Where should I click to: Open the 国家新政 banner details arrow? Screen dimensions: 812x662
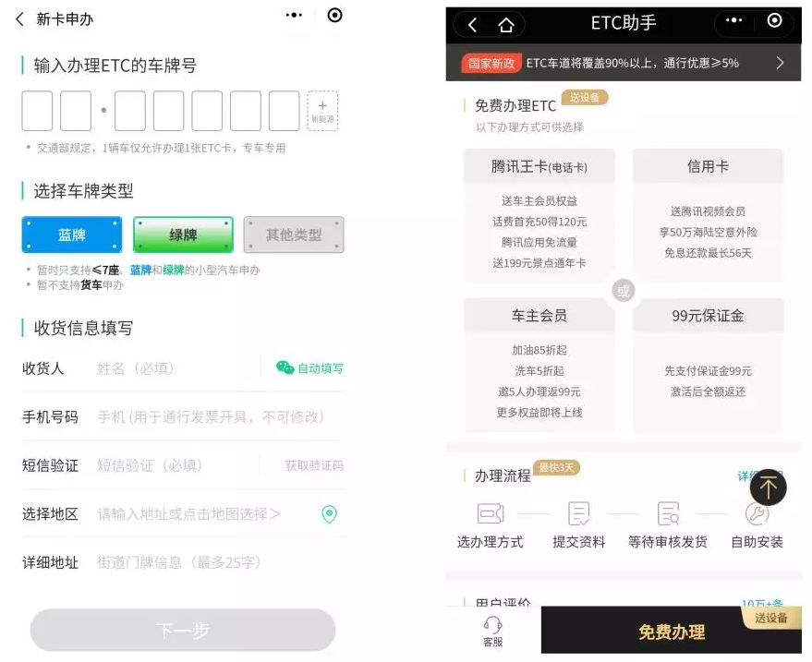pyautogui.click(x=781, y=63)
